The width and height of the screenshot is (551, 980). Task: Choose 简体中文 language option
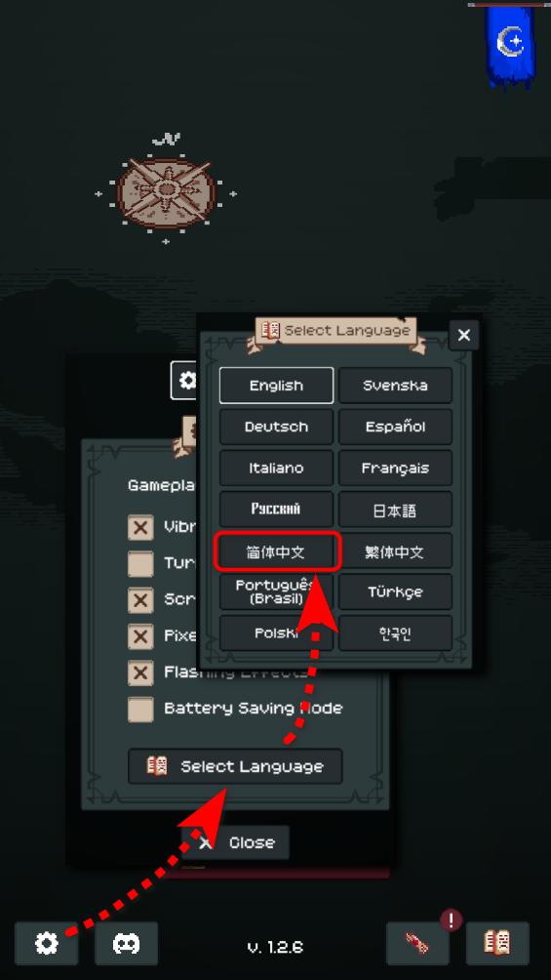coord(277,551)
